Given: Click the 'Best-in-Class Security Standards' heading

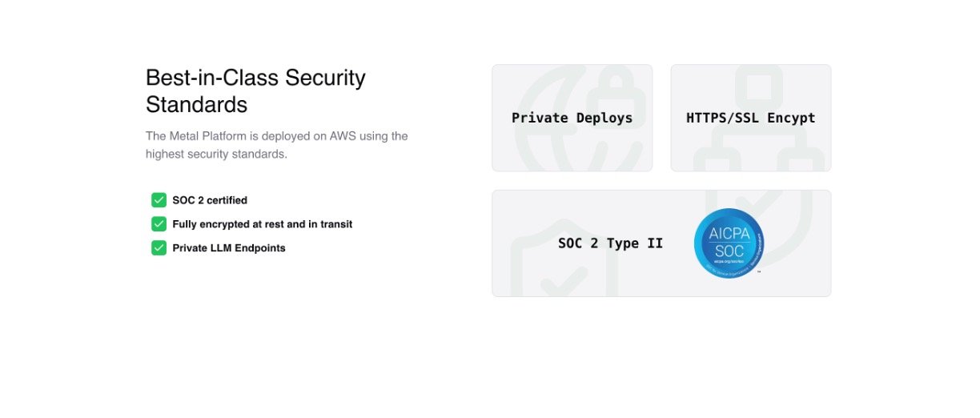Looking at the screenshot, I should click(x=255, y=91).
